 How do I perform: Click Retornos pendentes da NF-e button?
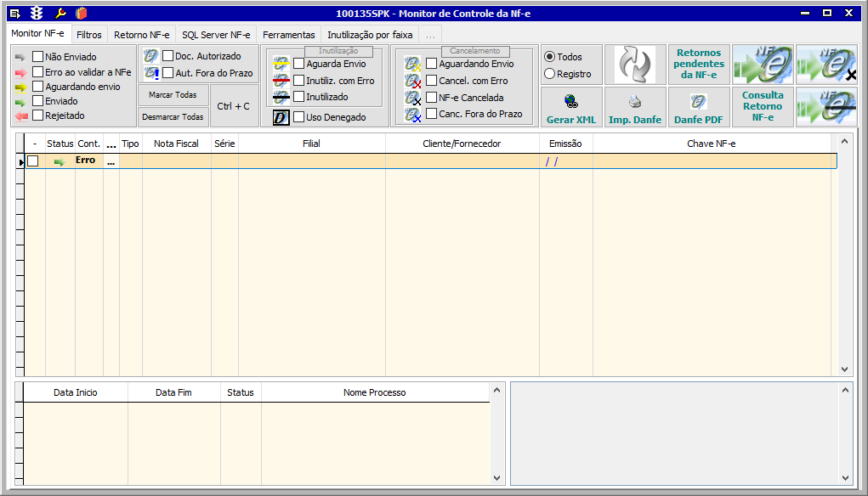coord(699,64)
